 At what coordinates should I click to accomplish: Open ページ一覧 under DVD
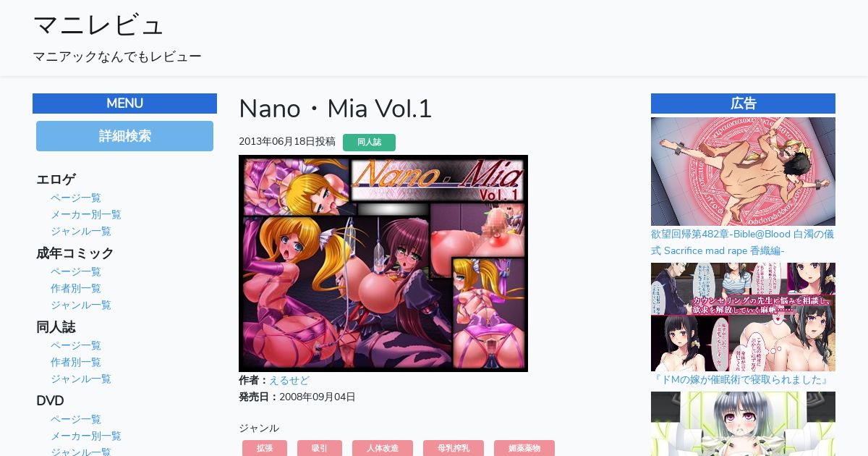coord(76,419)
